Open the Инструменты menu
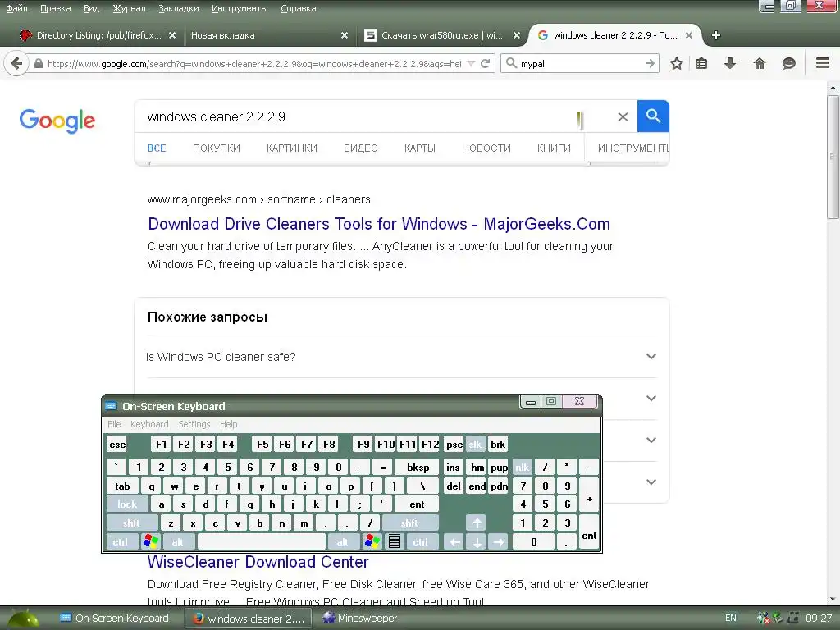Image resolution: width=840 pixels, height=630 pixels. coord(240,8)
